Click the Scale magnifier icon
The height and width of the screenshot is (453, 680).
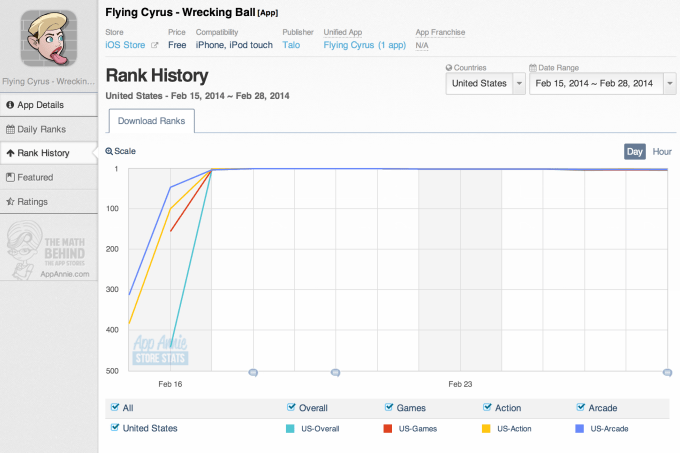[109, 151]
